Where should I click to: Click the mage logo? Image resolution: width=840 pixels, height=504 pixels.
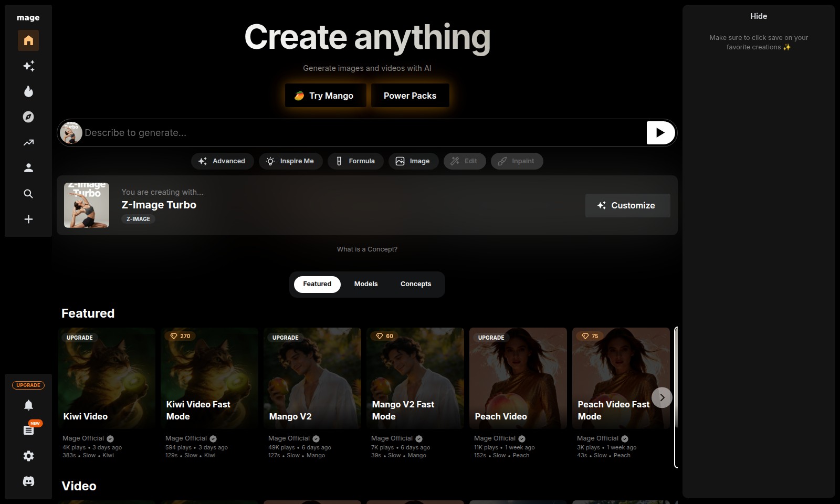coord(28,18)
